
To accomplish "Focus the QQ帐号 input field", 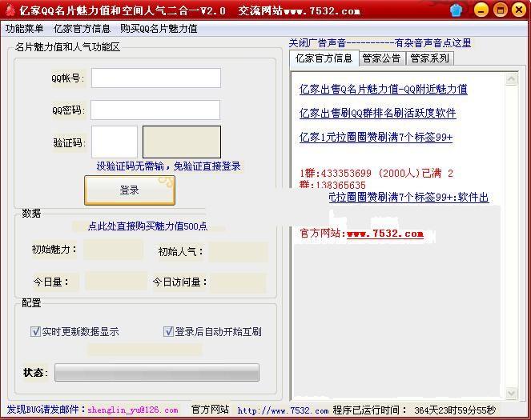I will click(156, 78).
